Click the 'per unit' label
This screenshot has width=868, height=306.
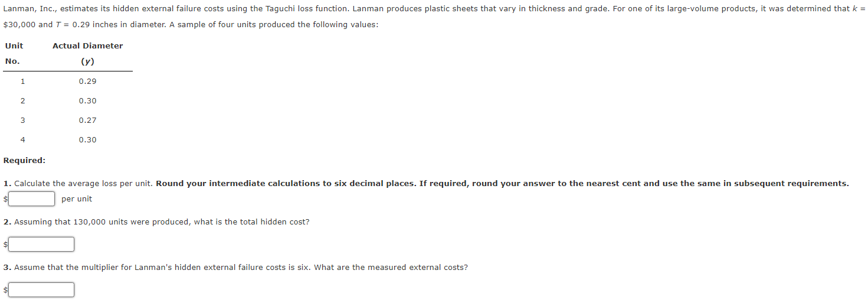point(77,199)
